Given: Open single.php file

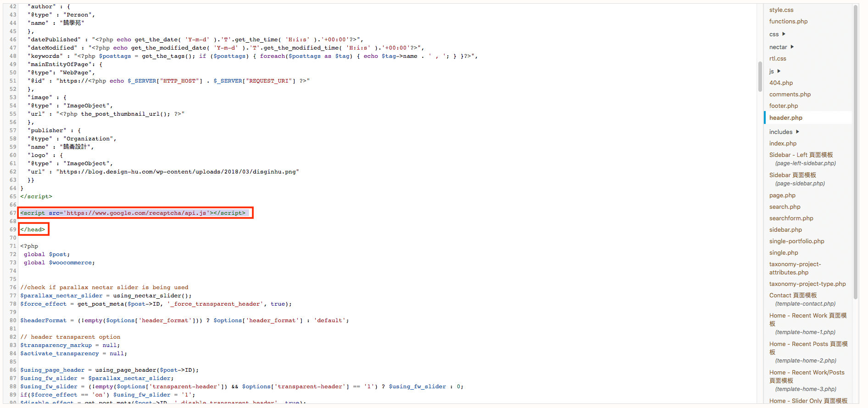Looking at the screenshot, I should 784,252.
